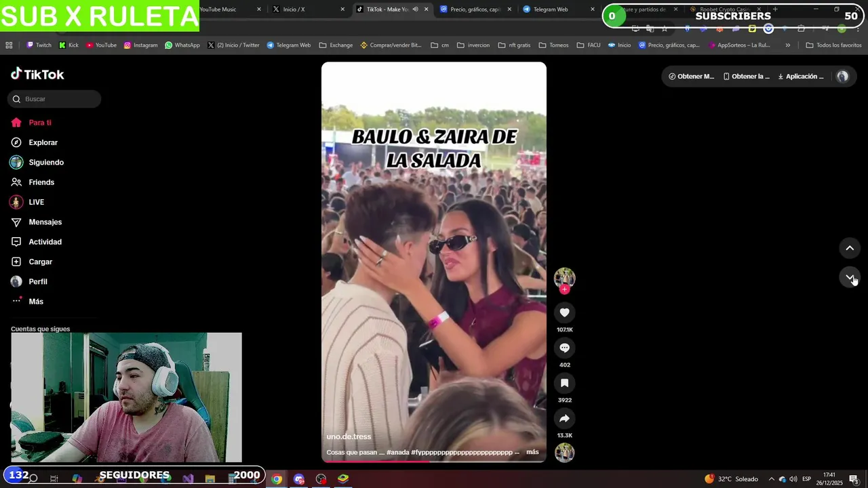The height and width of the screenshot is (488, 868).
Task: Open the weather widget showing 32°C Soleado
Action: [x=731, y=479]
